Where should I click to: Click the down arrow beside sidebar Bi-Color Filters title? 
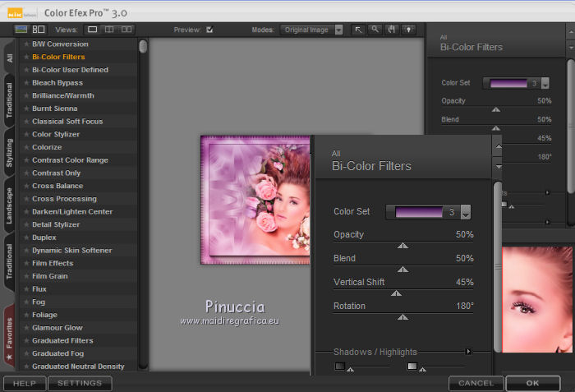pos(571,48)
